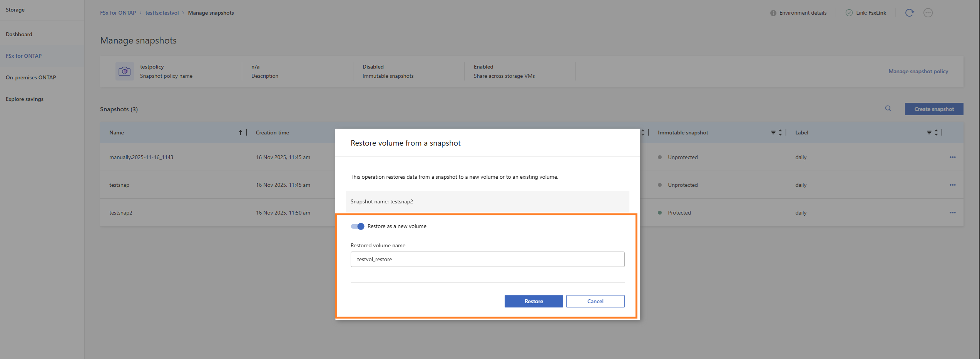This screenshot has width=980, height=359.
Task: Click the search magnifier icon above the snapshots table
Action: (888, 109)
